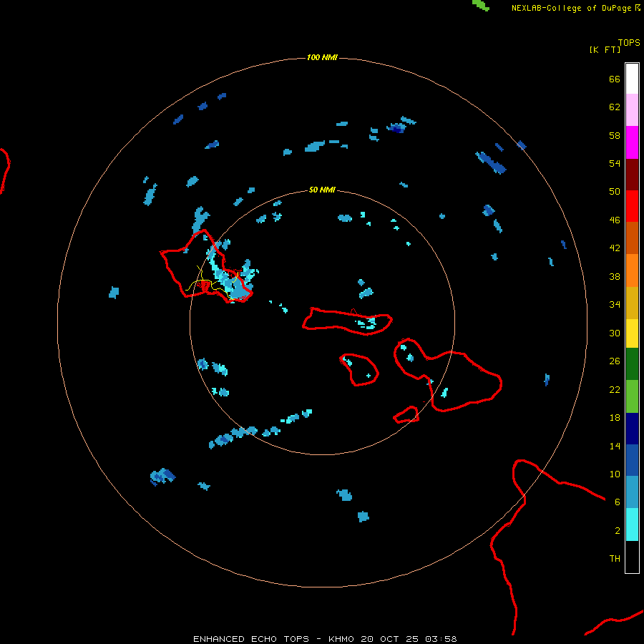
Task: Click the legend value 2
Action: click(x=617, y=531)
